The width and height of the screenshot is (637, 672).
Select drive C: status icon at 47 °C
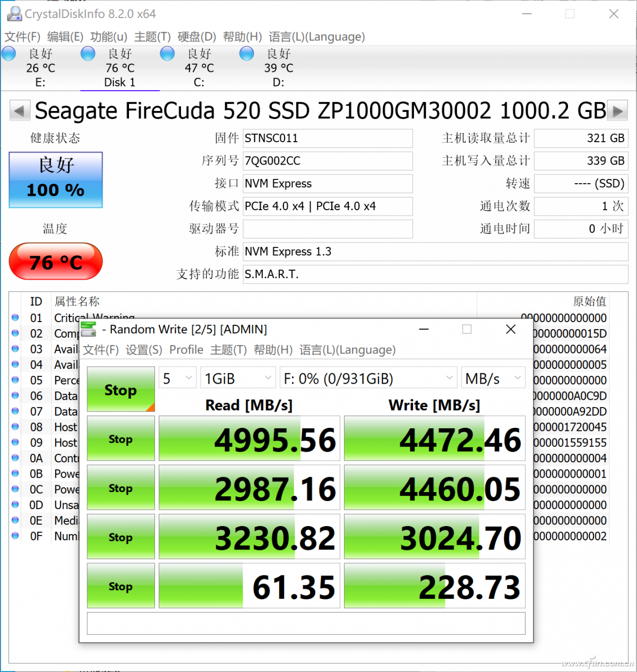[x=168, y=54]
